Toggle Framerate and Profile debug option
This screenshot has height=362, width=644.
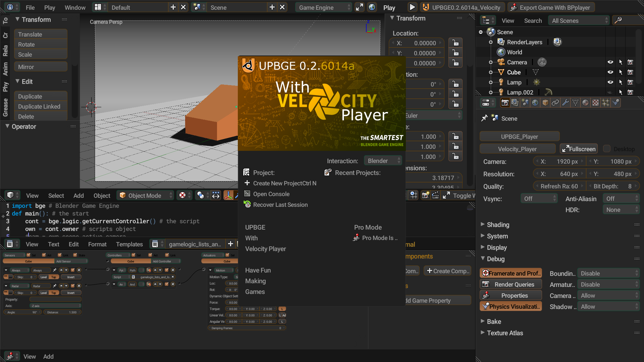coord(511,273)
